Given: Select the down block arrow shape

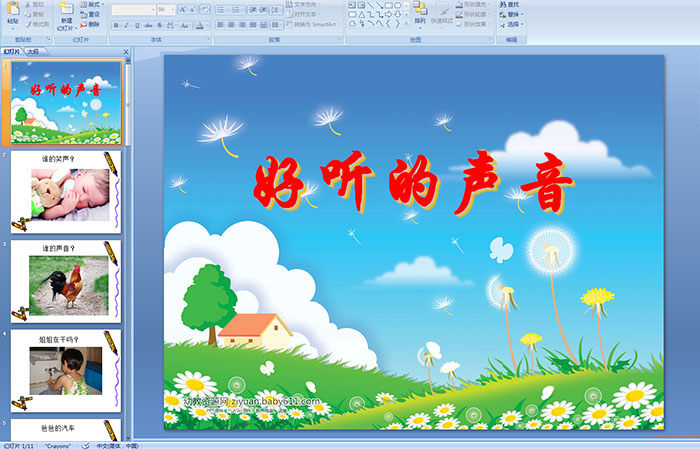Looking at the screenshot, I should pos(397,14).
